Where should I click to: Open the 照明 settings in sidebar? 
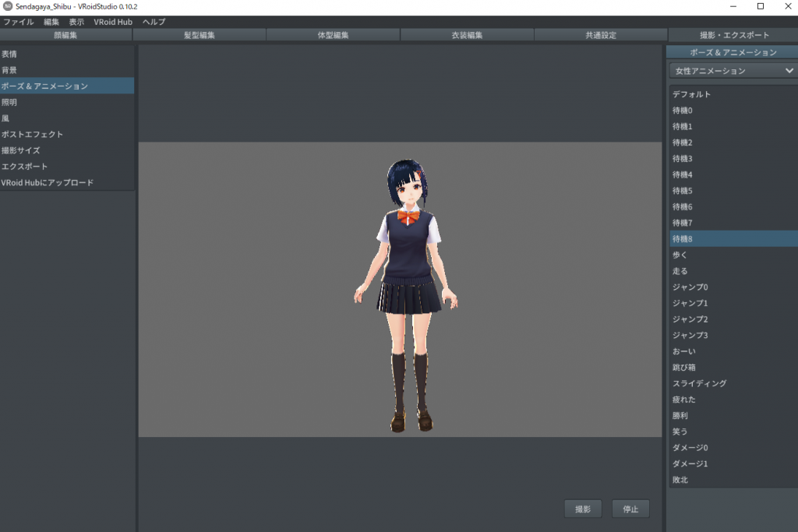(9, 102)
